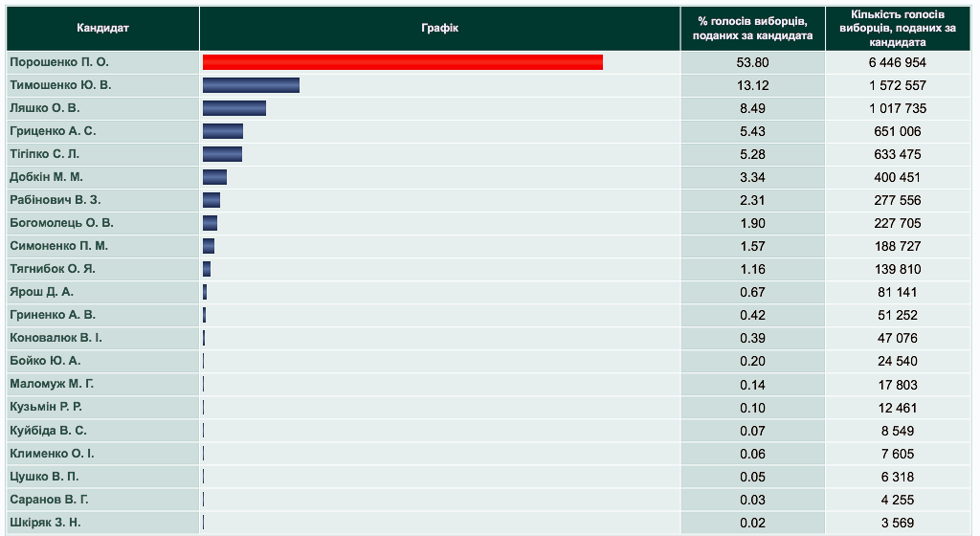Select candidate Тимошенко Ю. В.
This screenshot has height=536, width=980.
pyautogui.click(x=60, y=85)
